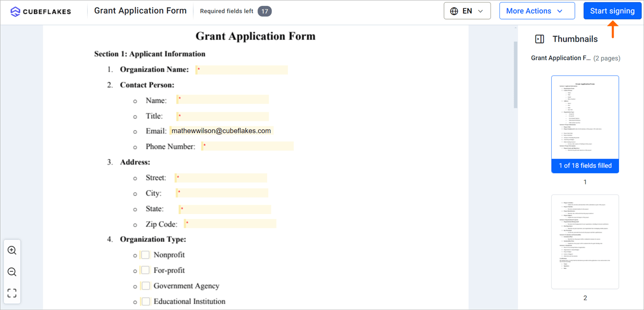Click the 'Organization Type:' label
Image resolution: width=644 pixels, height=310 pixels.
[x=153, y=239]
